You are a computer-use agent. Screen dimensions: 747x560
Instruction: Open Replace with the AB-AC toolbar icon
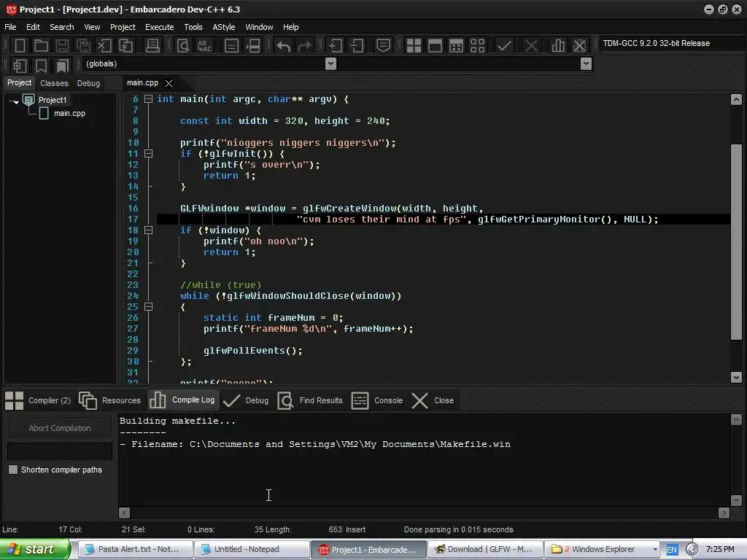205,46
